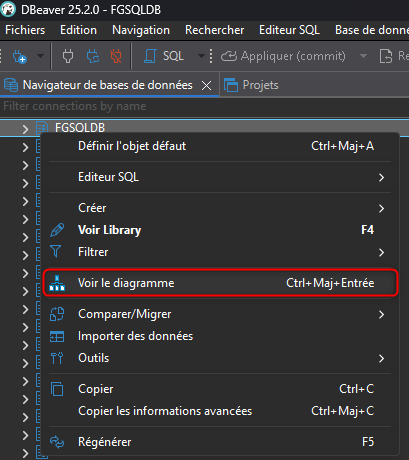Image resolution: width=409 pixels, height=460 pixels.
Task: Open the Rechercher menu
Action: [215, 30]
